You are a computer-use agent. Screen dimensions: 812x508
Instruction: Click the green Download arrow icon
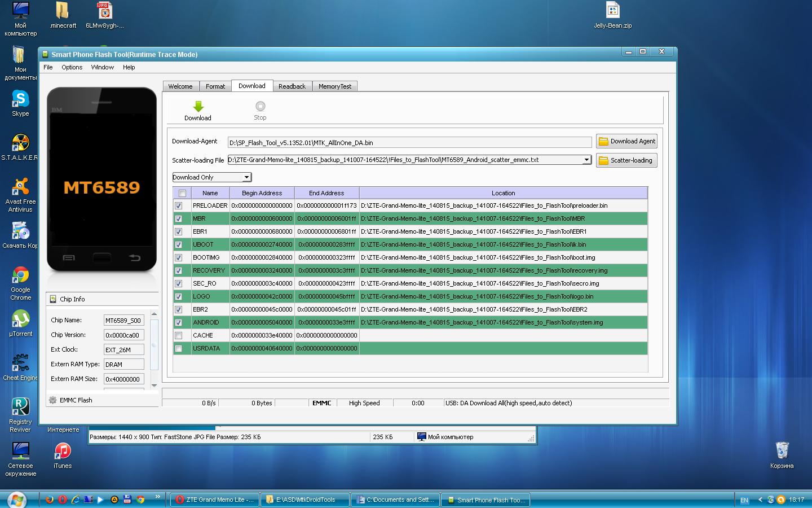pyautogui.click(x=198, y=107)
